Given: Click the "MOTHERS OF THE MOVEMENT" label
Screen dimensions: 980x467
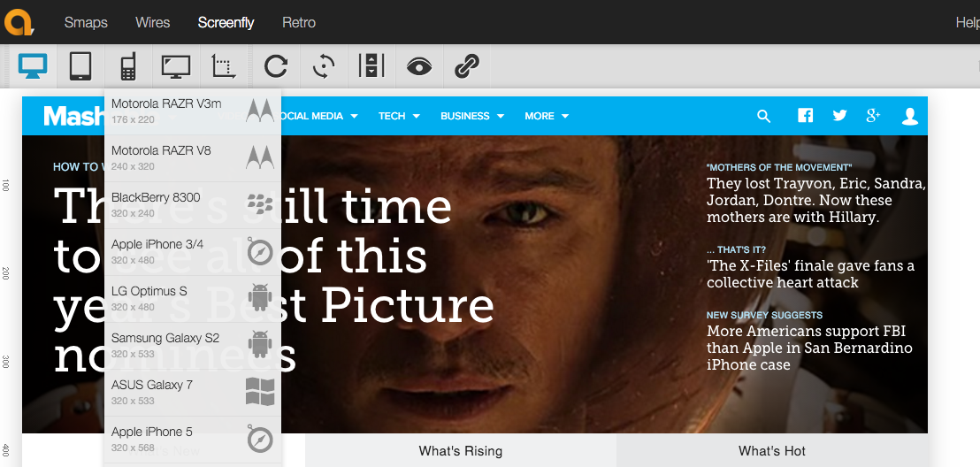Looking at the screenshot, I should [x=779, y=167].
